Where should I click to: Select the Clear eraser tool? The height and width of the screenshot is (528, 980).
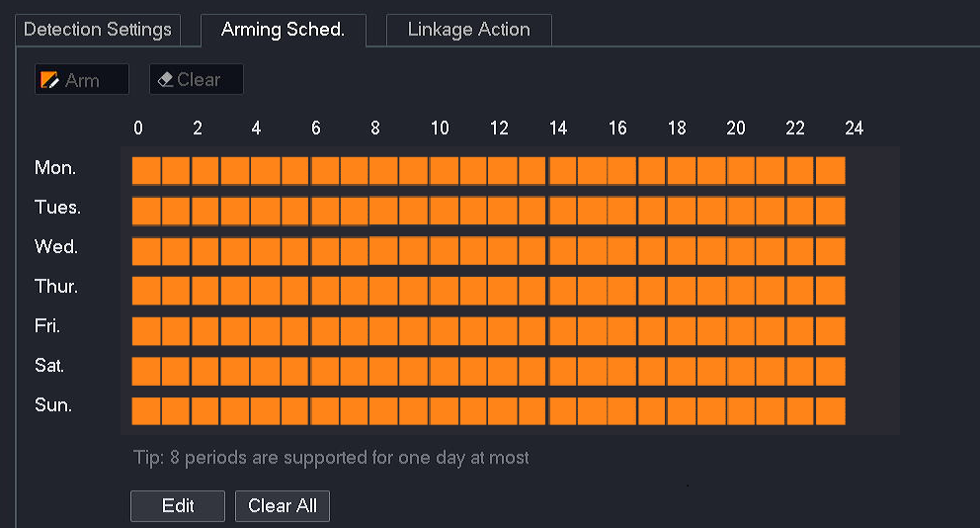(x=196, y=80)
